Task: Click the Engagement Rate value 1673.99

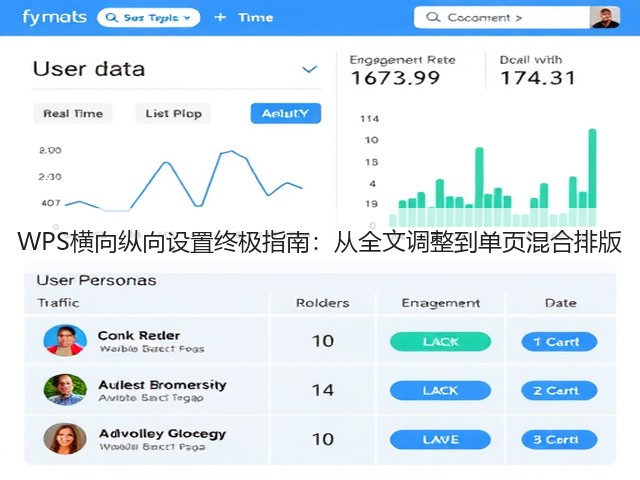Action: [396, 78]
